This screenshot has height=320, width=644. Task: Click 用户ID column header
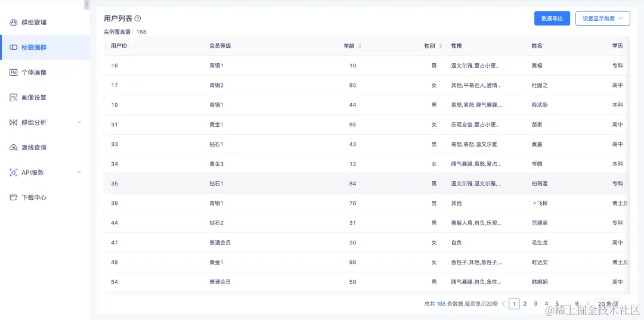tap(119, 46)
